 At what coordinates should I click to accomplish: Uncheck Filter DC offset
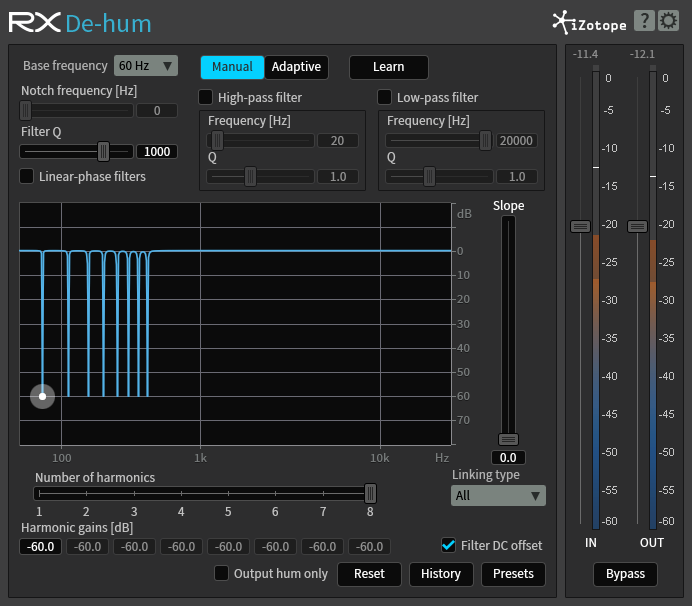point(448,545)
